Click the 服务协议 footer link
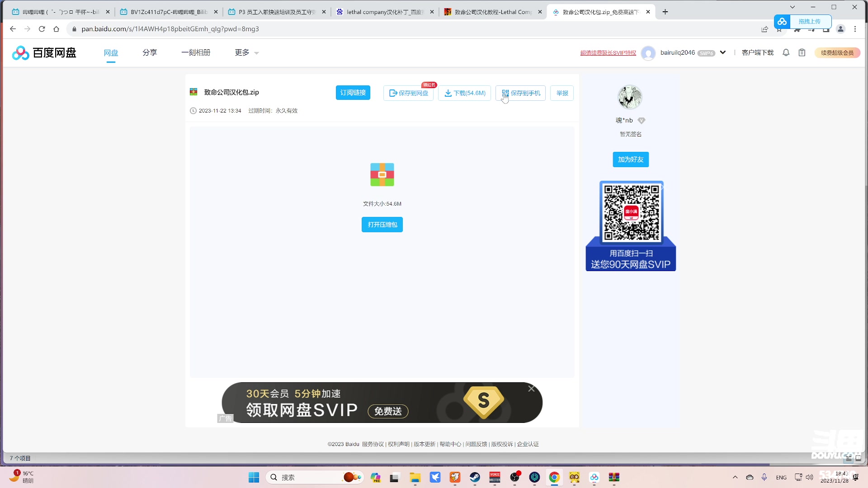The image size is (868, 488). click(x=373, y=444)
